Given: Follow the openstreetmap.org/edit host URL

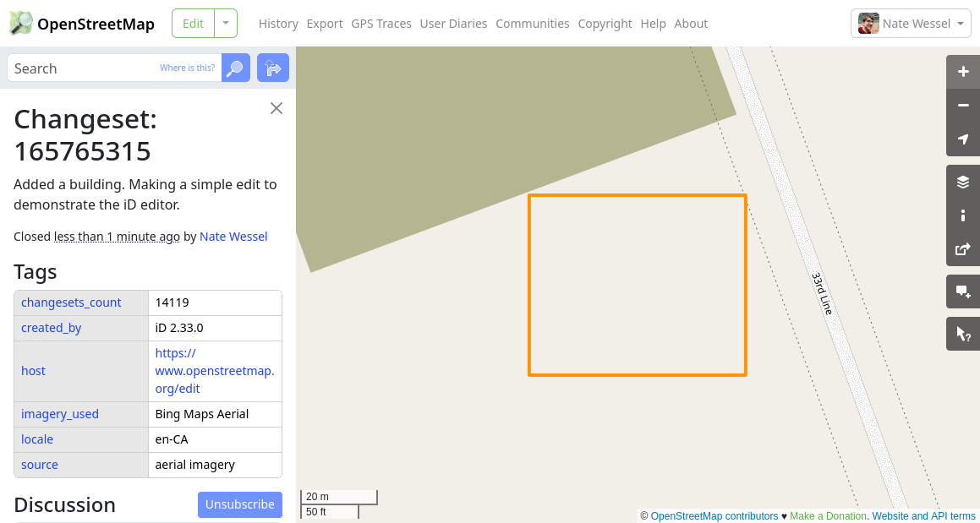Looking at the screenshot, I should pyautogui.click(x=215, y=371).
